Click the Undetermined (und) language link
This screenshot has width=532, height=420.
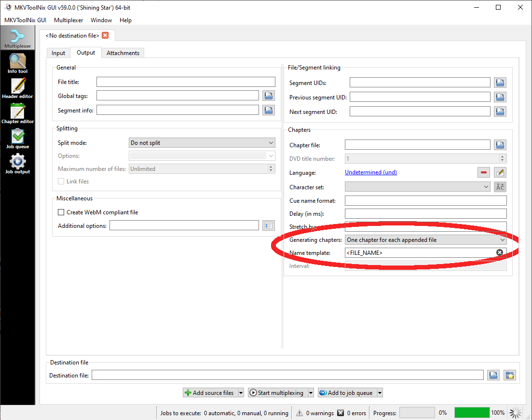(x=370, y=172)
